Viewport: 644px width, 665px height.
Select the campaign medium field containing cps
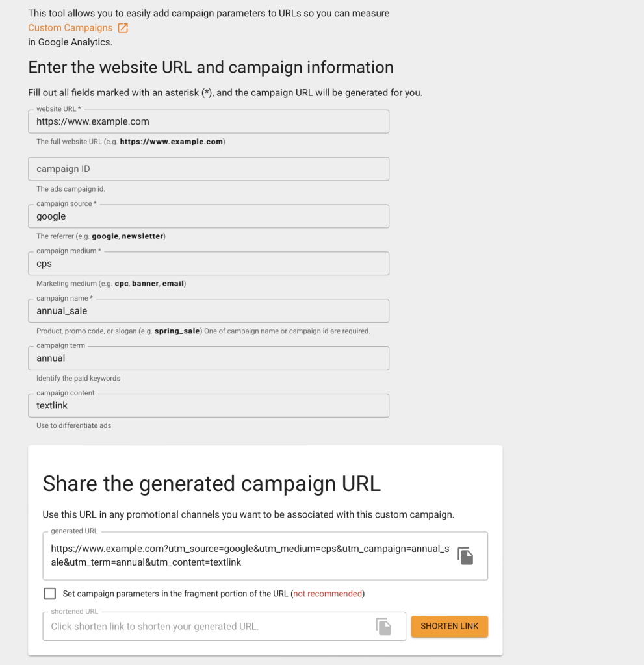tap(208, 263)
